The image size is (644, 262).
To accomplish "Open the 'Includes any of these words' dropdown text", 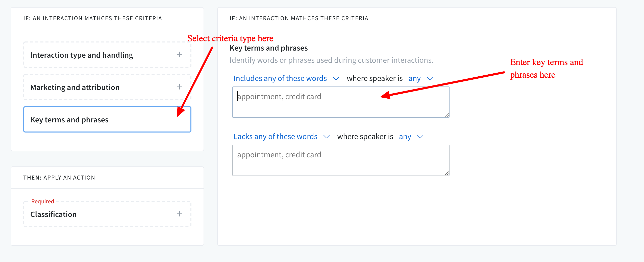I will click(x=280, y=78).
